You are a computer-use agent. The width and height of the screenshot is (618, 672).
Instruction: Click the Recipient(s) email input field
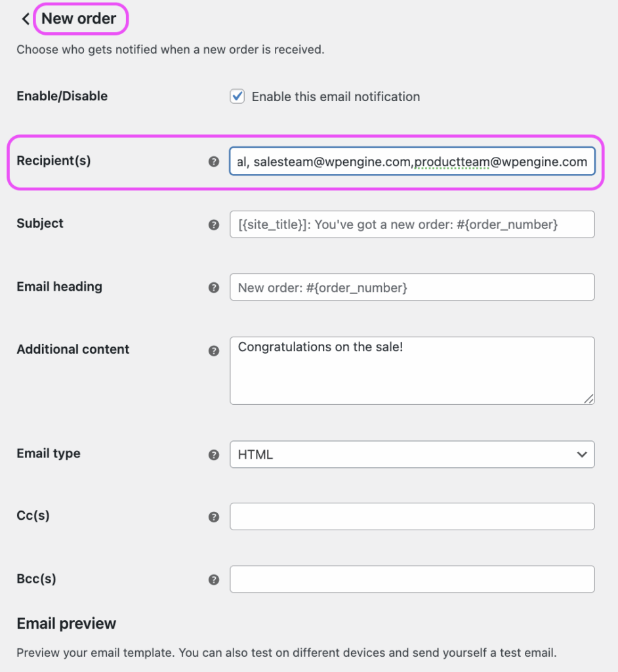[x=412, y=161]
